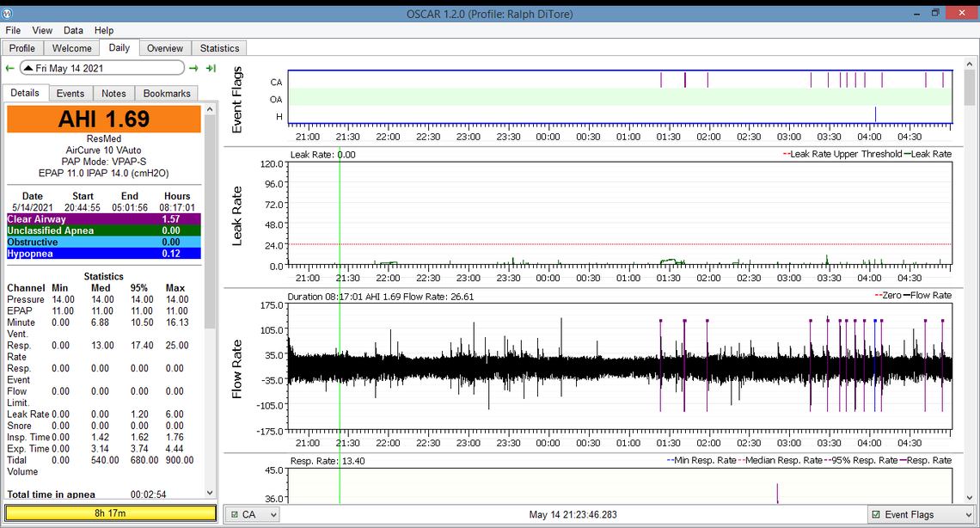
Task: Click the Min Resp. Rate legend entry
Action: click(x=701, y=461)
